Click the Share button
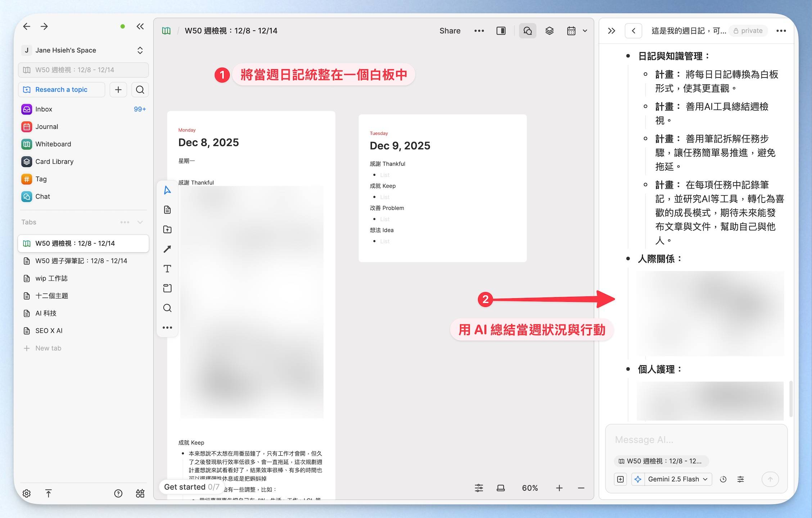812x518 pixels. (x=450, y=31)
